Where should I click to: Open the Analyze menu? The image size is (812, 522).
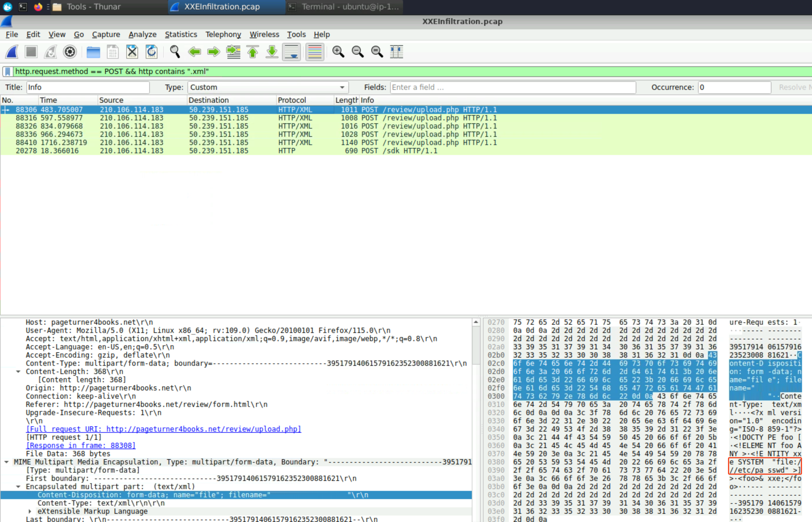[x=142, y=35]
